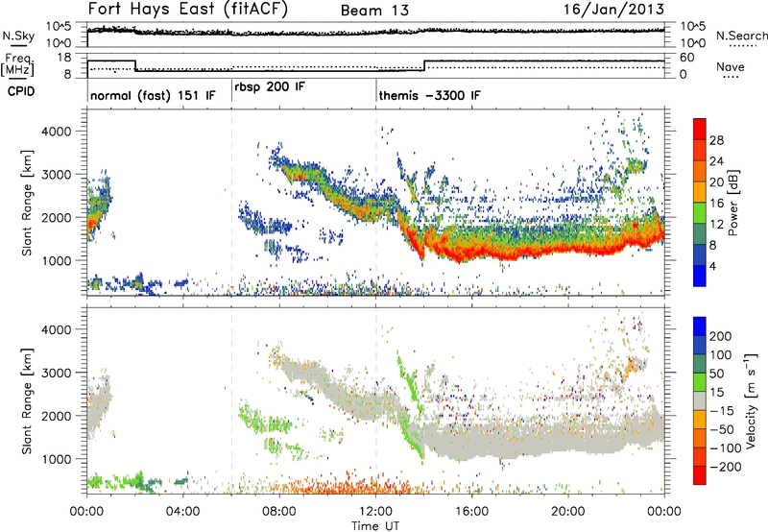Pick the light green 12–16 dB Power swatch

[700, 213]
